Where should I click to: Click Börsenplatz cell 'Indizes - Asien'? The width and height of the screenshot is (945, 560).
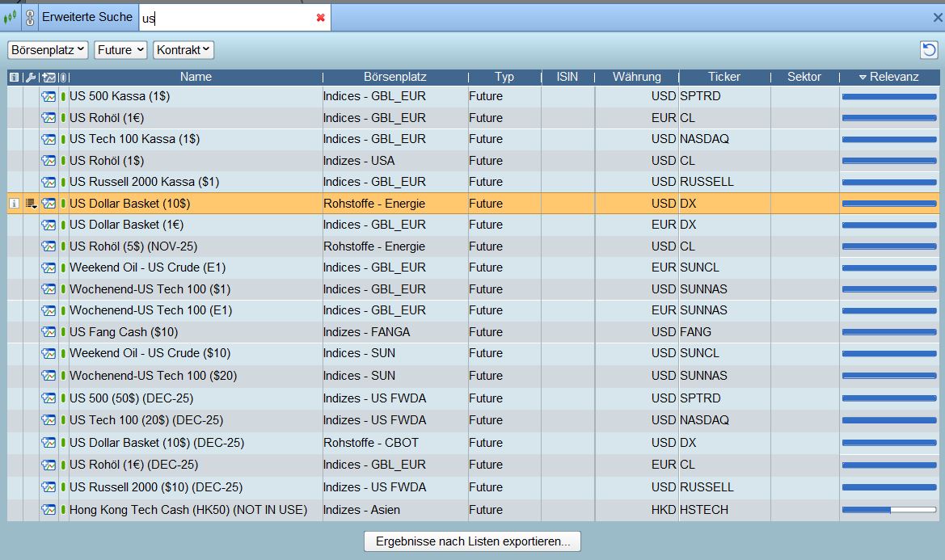point(361,510)
